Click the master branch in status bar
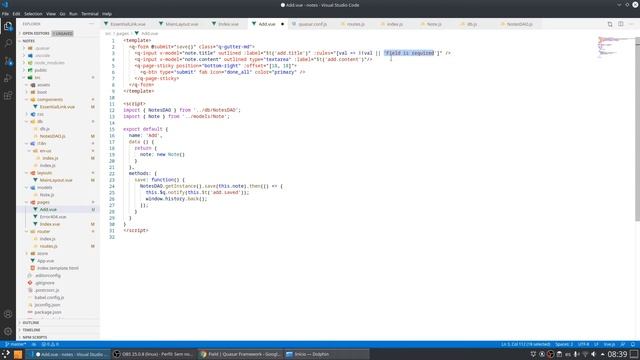 16,344
